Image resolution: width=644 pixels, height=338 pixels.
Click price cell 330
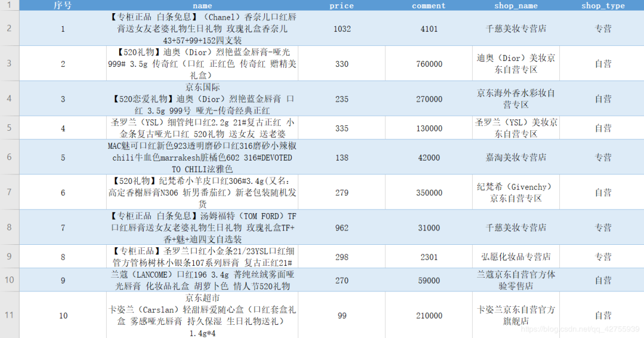coord(342,63)
